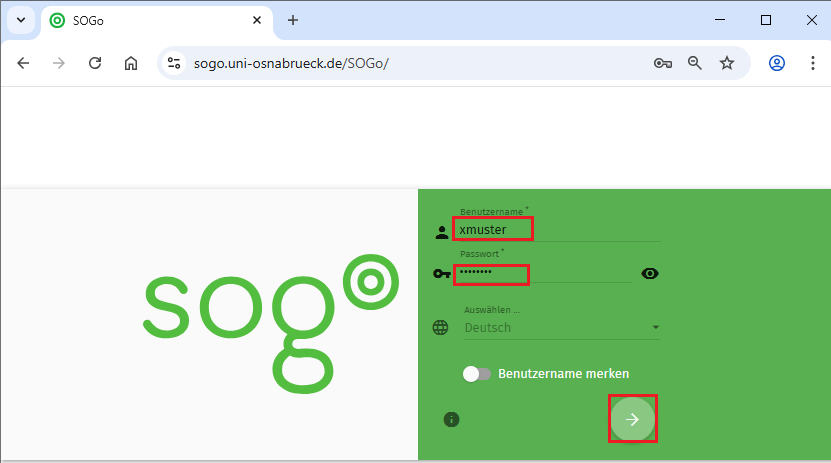Enable the Benutzername merken switch
The image size is (831, 463).
(477, 374)
